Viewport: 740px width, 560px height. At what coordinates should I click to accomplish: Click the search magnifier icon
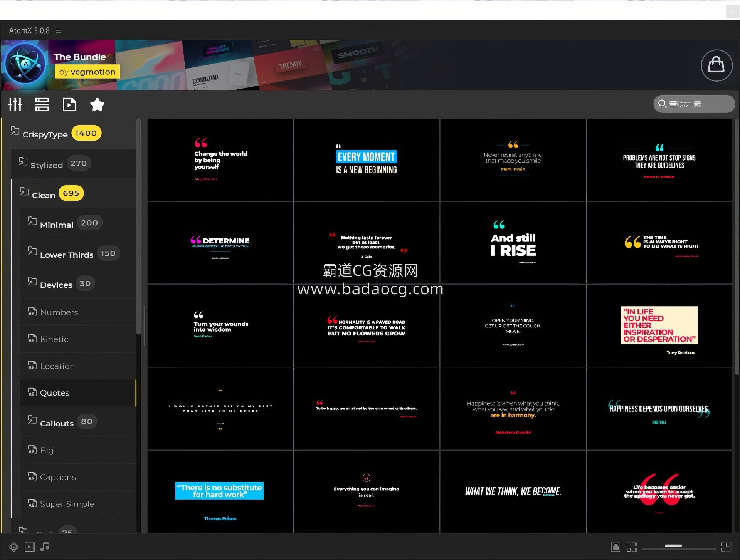pos(662,104)
